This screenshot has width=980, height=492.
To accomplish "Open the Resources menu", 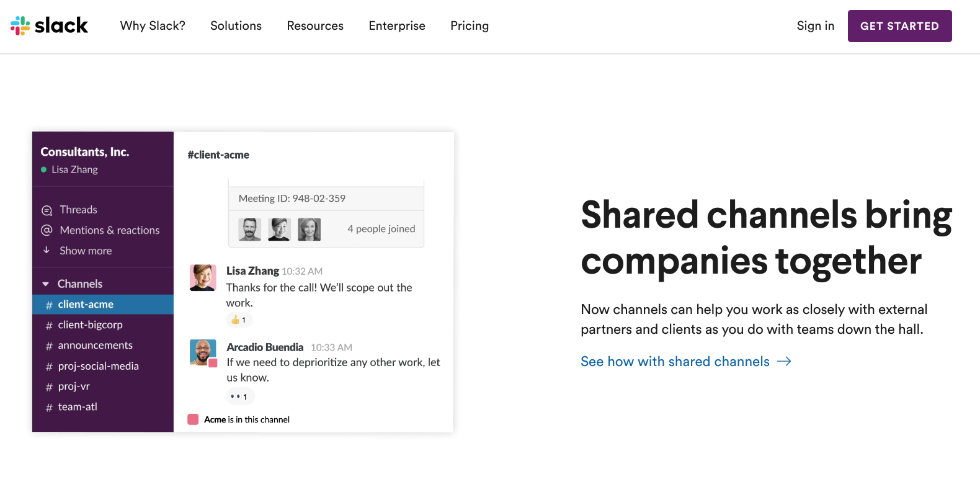I will 315,25.
